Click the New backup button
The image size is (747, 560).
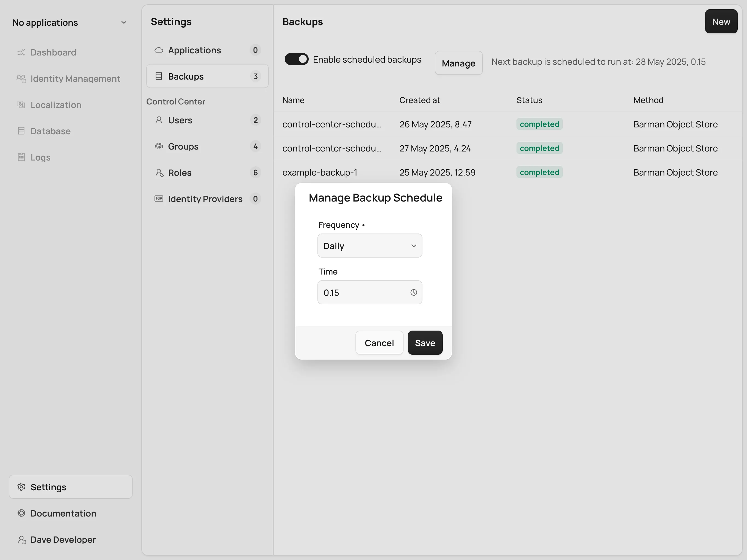[x=721, y=21]
